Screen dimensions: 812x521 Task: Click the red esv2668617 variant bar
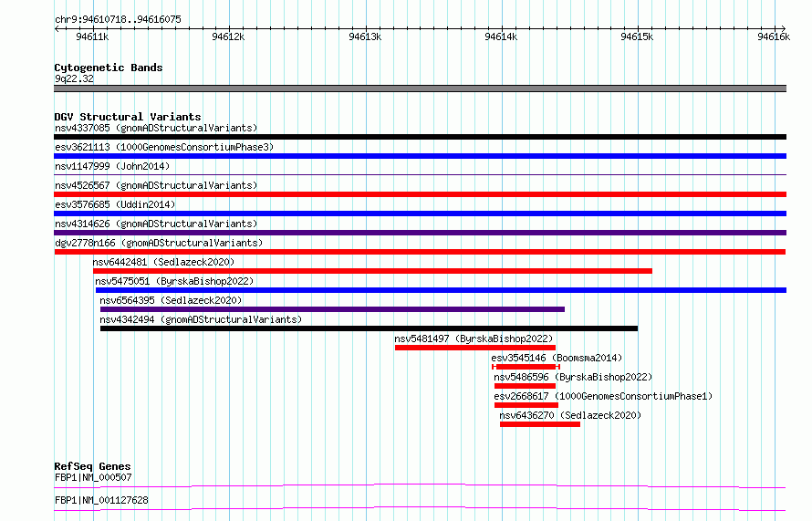coord(526,405)
